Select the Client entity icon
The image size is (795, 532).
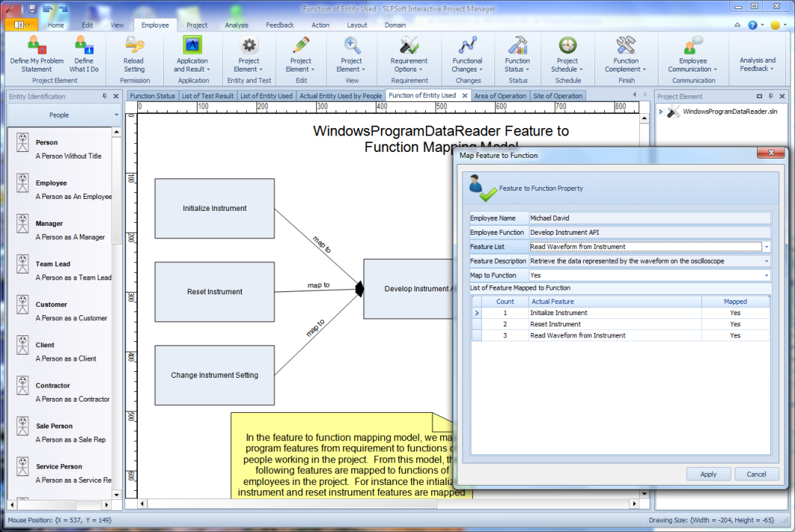click(22, 345)
